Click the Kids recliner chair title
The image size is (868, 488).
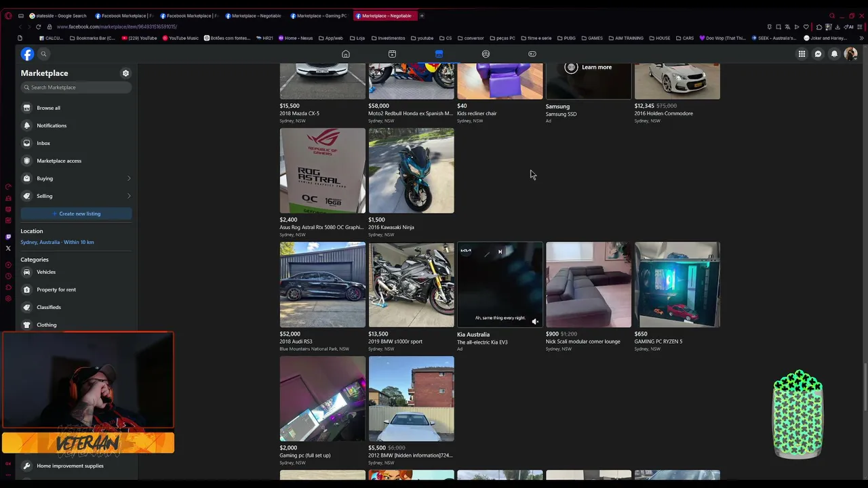point(477,113)
